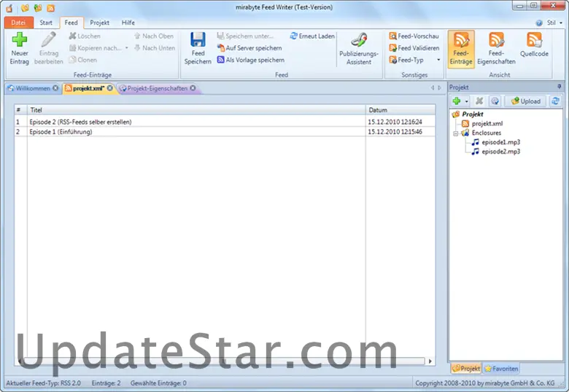Choose Als Vorlage speichern
Screen dimensions: 569x392
click(x=251, y=60)
